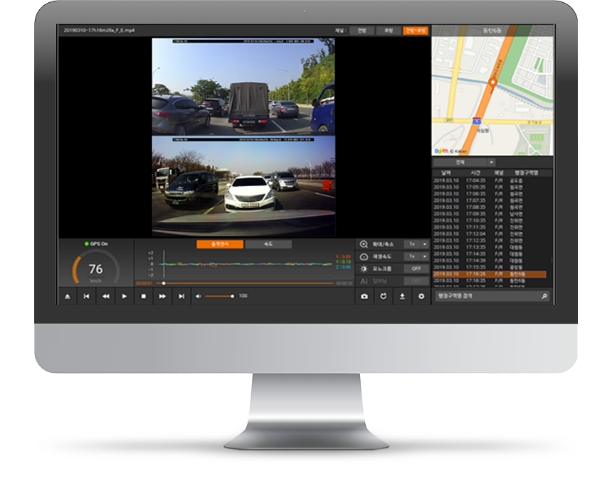The width and height of the screenshot is (612, 483).
Task: Open the playback speed 1x dropdown
Action: coord(417,257)
